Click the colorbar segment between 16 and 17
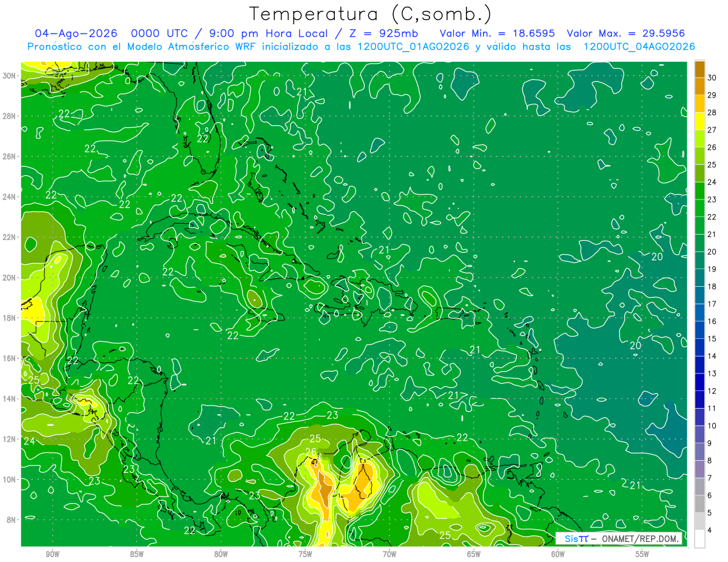Viewport: 728px width, 562px height. (x=699, y=313)
